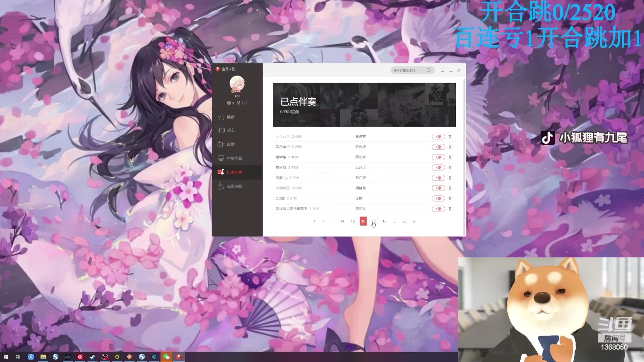Delete 爱不单行 with trash icon
The width and height of the screenshot is (644, 362).
pos(450,147)
